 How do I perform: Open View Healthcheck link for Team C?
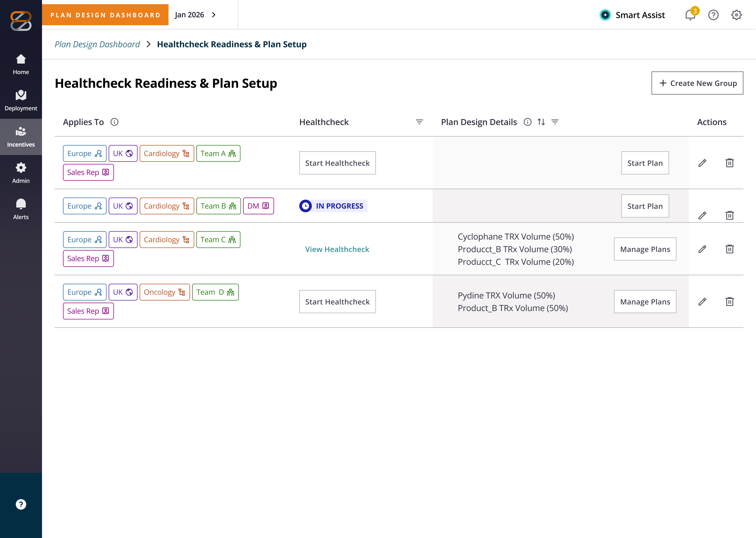[x=337, y=249]
